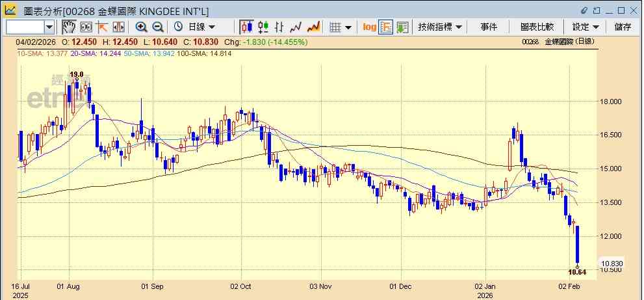644x300 pixels.
Task: Open the 技術指標 dropdown
Action: pyautogui.click(x=440, y=27)
